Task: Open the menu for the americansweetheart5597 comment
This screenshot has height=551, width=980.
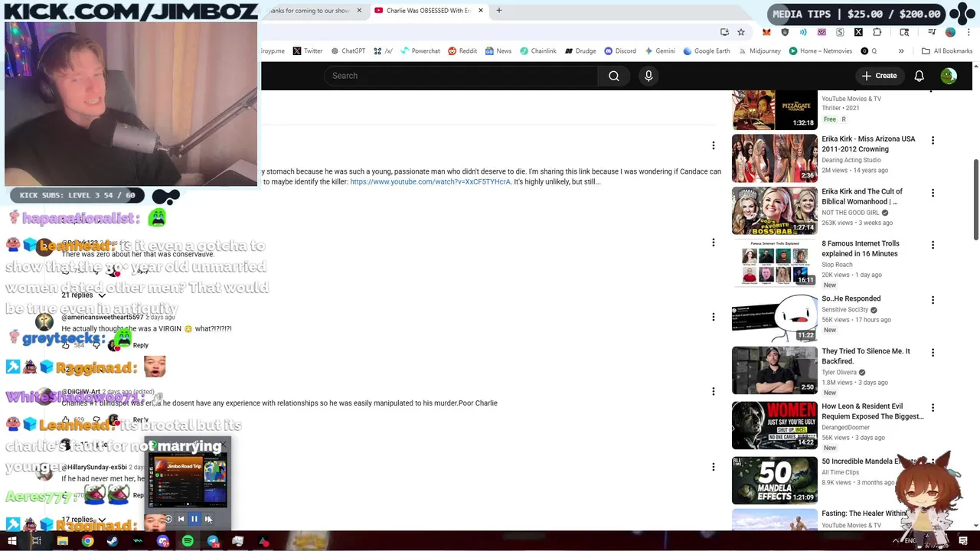Action: [713, 317]
